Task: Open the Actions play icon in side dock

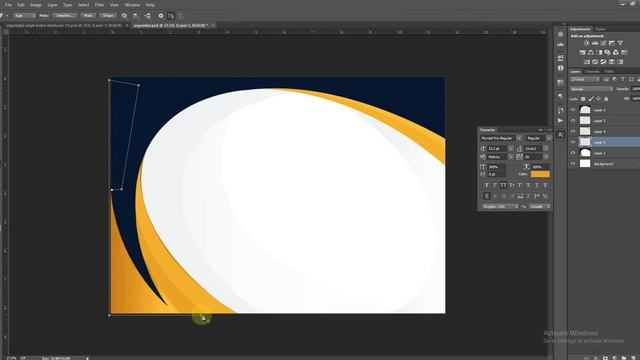Action: (x=560, y=120)
